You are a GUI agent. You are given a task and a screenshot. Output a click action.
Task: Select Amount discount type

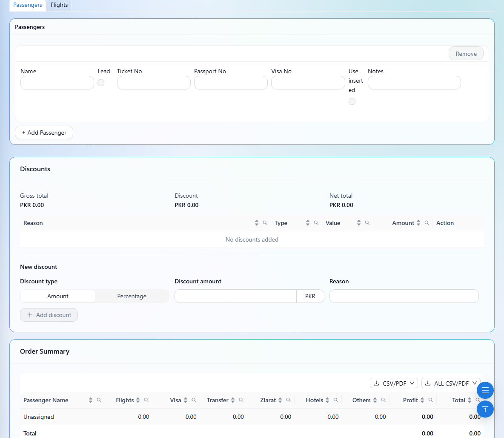click(58, 296)
